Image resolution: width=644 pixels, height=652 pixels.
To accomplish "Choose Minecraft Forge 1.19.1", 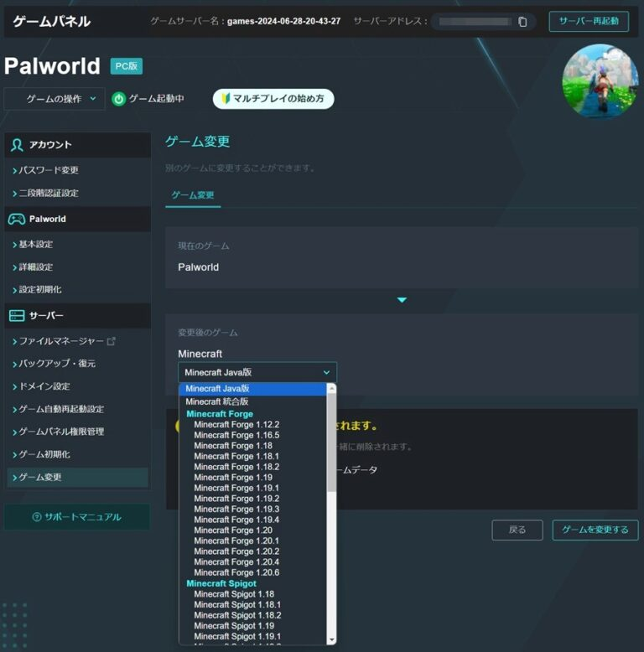I will coord(252,488).
